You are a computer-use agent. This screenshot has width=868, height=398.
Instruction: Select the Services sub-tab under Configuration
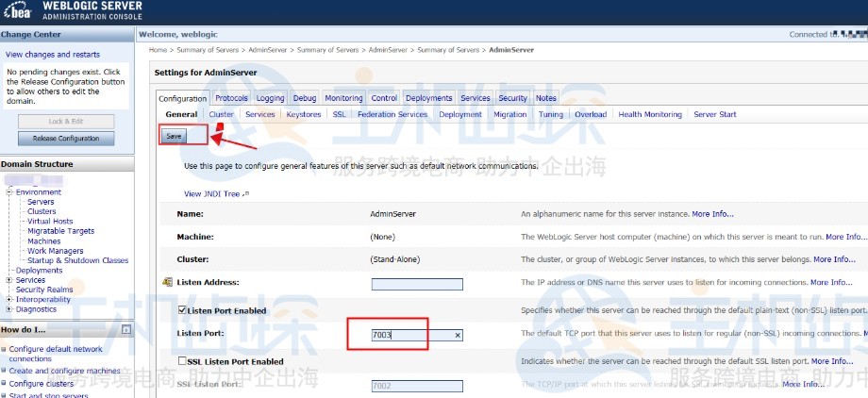[260, 114]
